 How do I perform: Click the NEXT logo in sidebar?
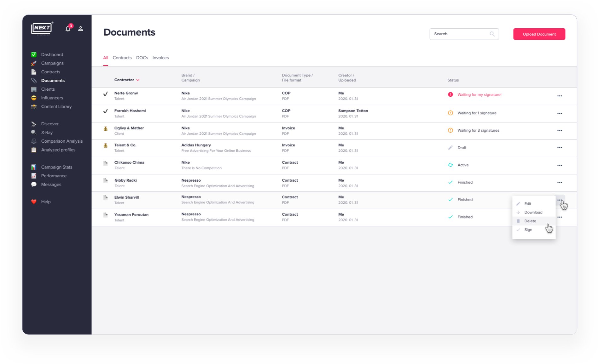(42, 28)
